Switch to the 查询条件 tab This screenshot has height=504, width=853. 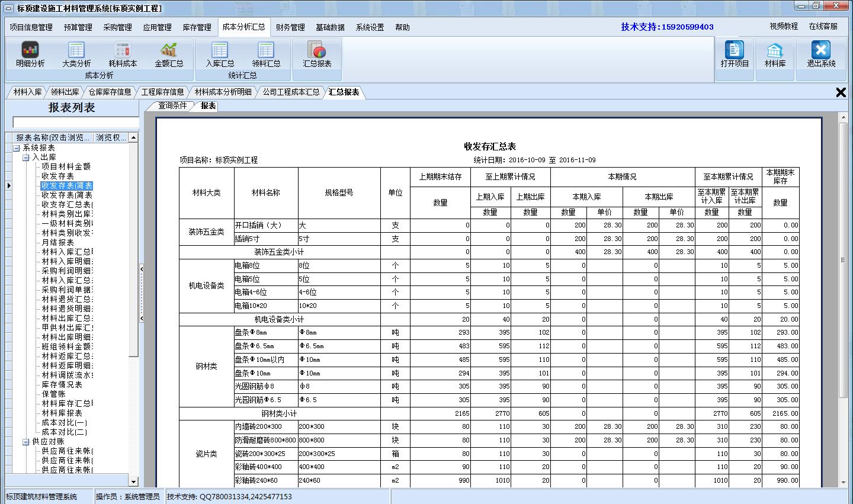(x=173, y=106)
